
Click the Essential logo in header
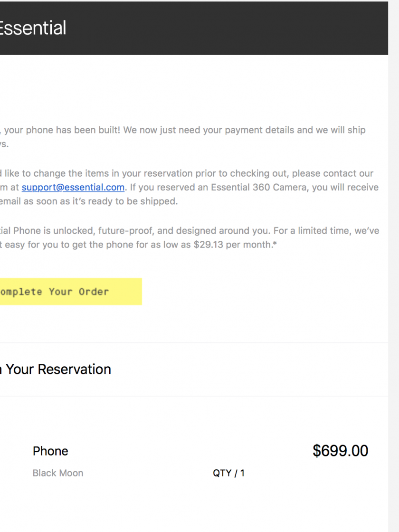32,28
